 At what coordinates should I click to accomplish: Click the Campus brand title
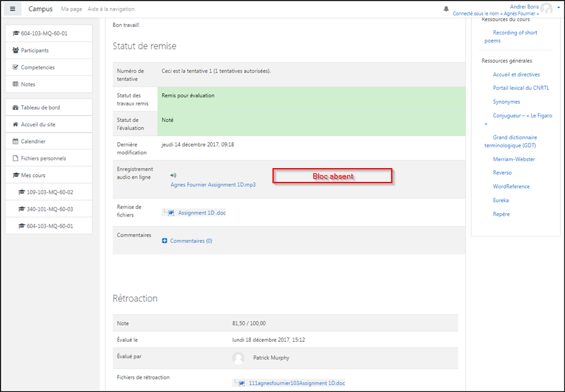click(40, 9)
